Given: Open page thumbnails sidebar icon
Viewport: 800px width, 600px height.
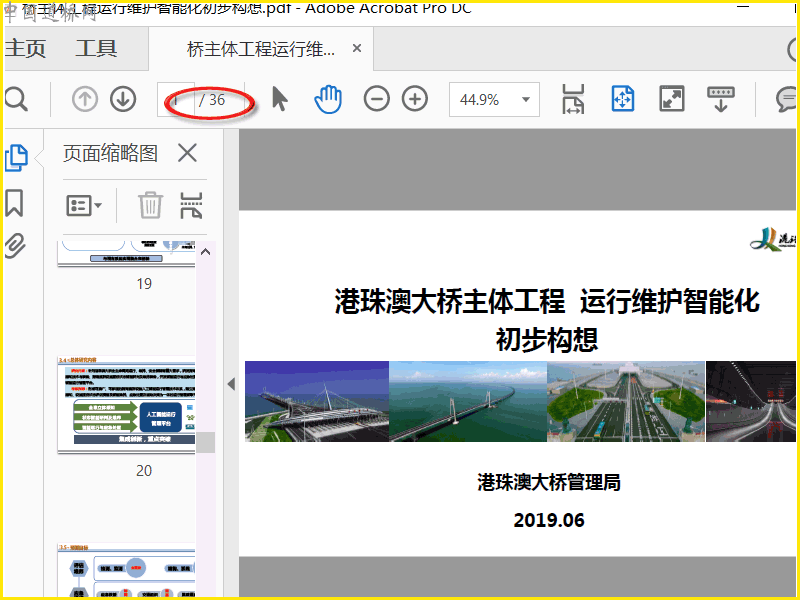Looking at the screenshot, I should 16,158.
